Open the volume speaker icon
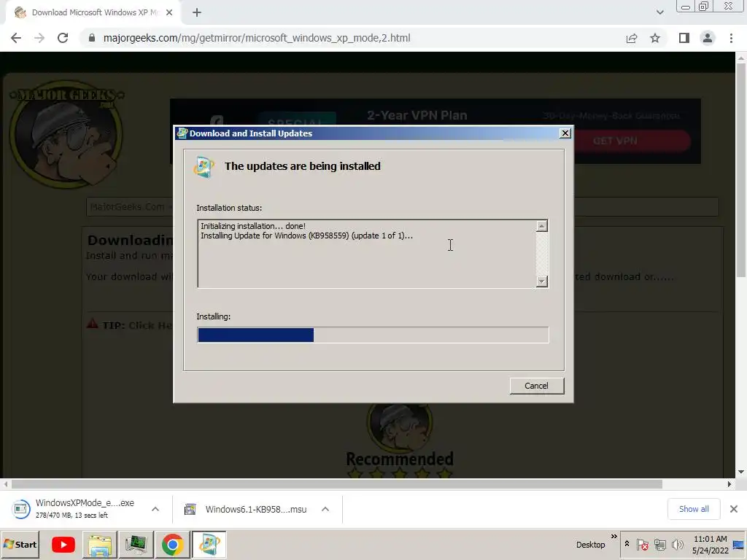This screenshot has height=560, width=747. coord(677,544)
